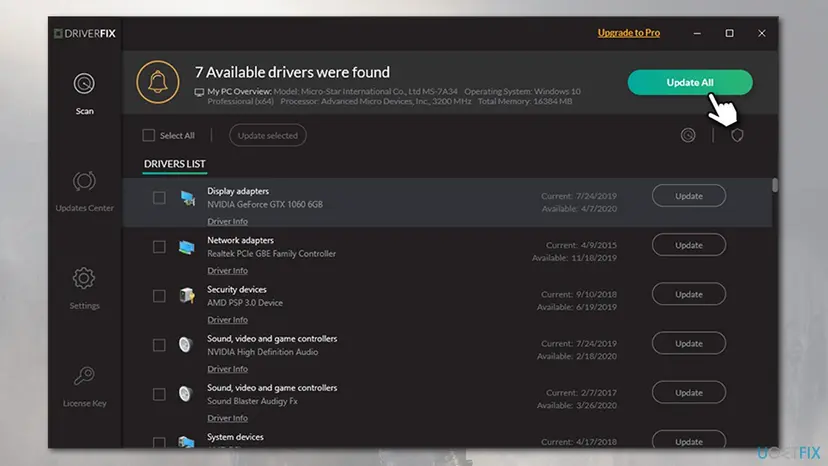
Task: Open Settings gear in sidebar
Action: pos(84,288)
